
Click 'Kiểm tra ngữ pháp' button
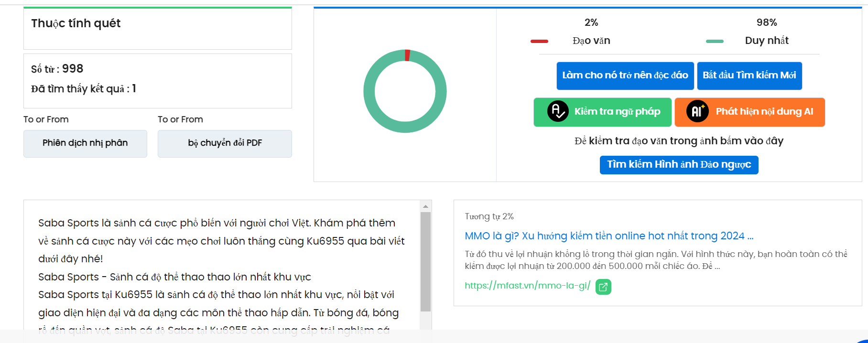[x=617, y=112]
